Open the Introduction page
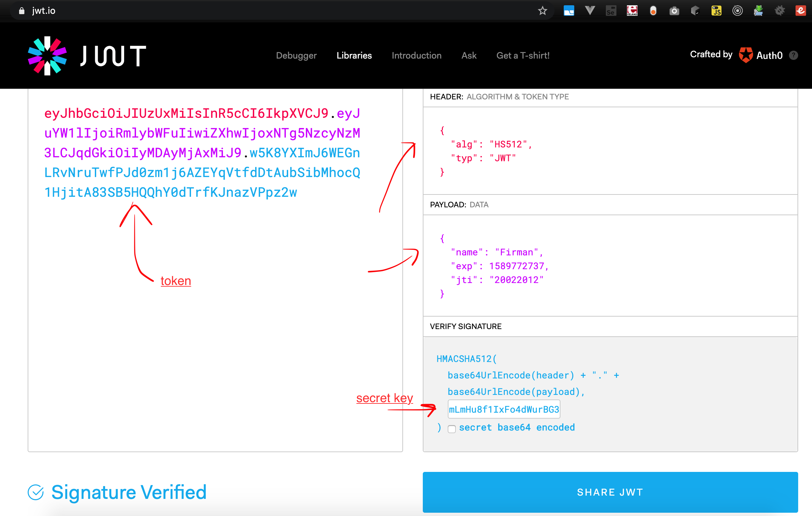The image size is (812, 516). tap(417, 55)
